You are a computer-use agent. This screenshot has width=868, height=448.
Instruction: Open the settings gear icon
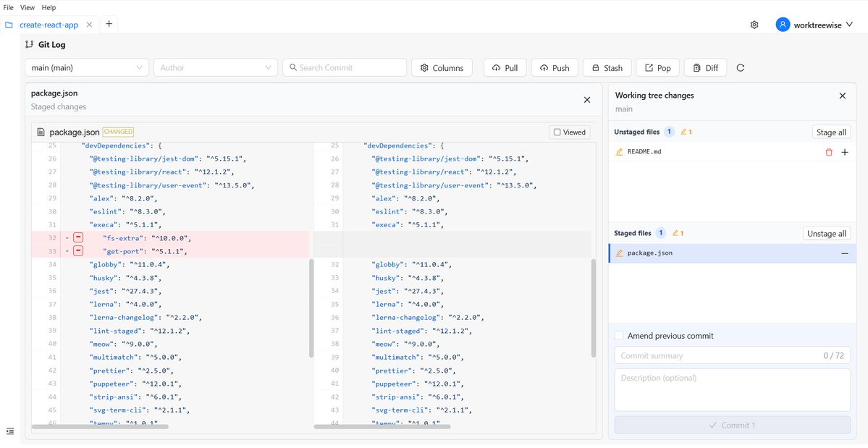[x=754, y=25]
